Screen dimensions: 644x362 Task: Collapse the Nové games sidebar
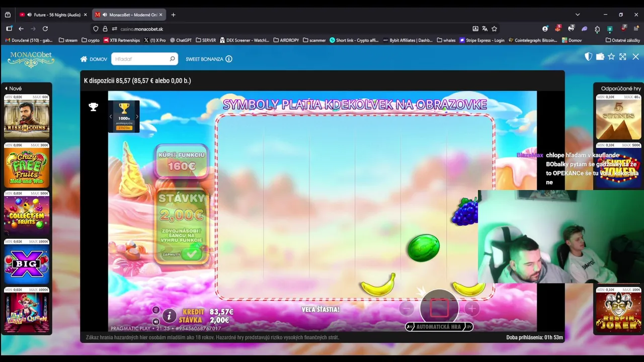pos(14,88)
